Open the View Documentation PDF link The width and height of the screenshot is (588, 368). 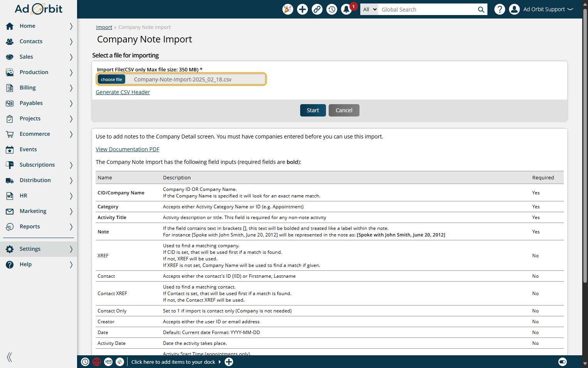click(128, 149)
